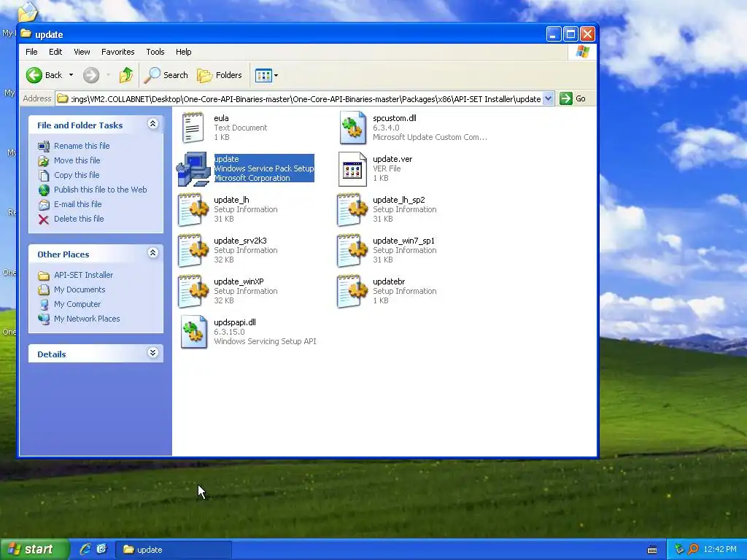Click Rename this file
This screenshot has width=747, height=560.
point(82,146)
